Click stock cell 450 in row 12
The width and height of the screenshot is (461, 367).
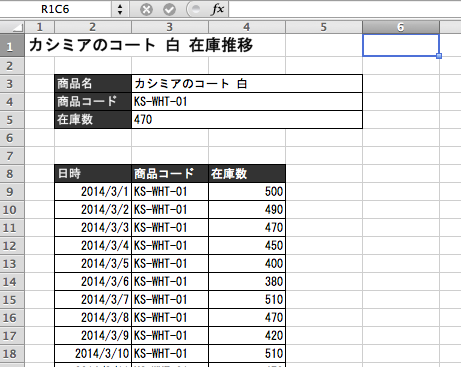pos(247,246)
